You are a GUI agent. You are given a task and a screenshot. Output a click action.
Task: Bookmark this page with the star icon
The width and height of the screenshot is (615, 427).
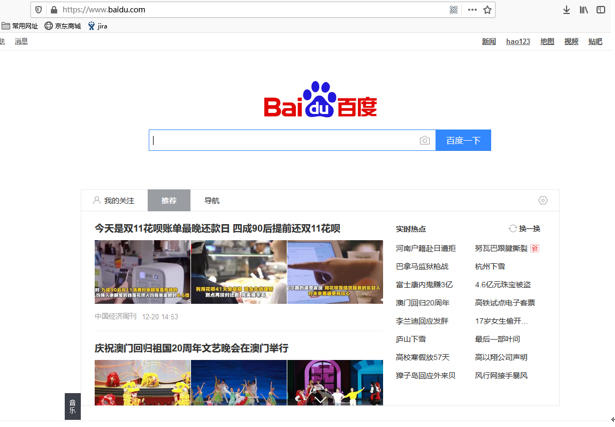(487, 10)
